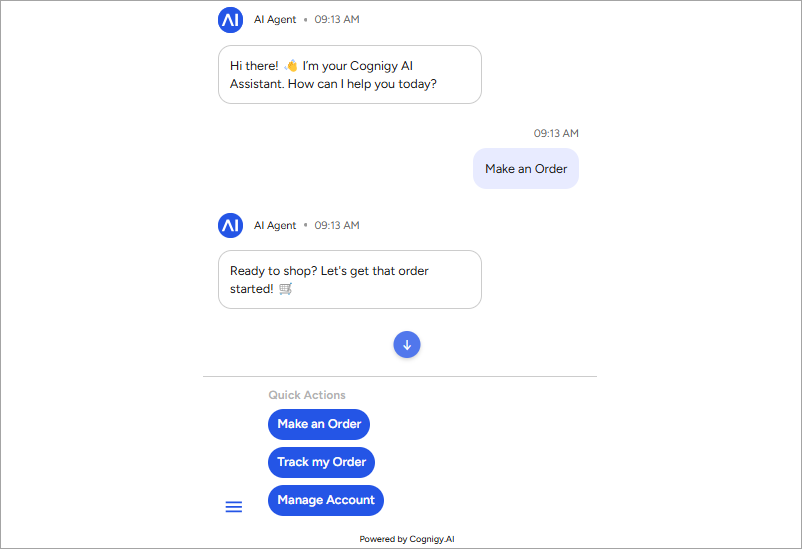Click the timestamp above the user's message
The height and width of the screenshot is (549, 802).
coord(556,134)
